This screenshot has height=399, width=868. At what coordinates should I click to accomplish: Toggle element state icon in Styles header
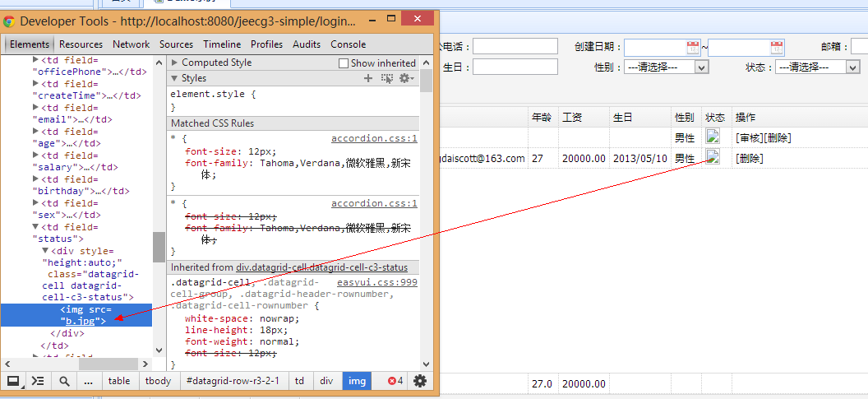[387, 79]
